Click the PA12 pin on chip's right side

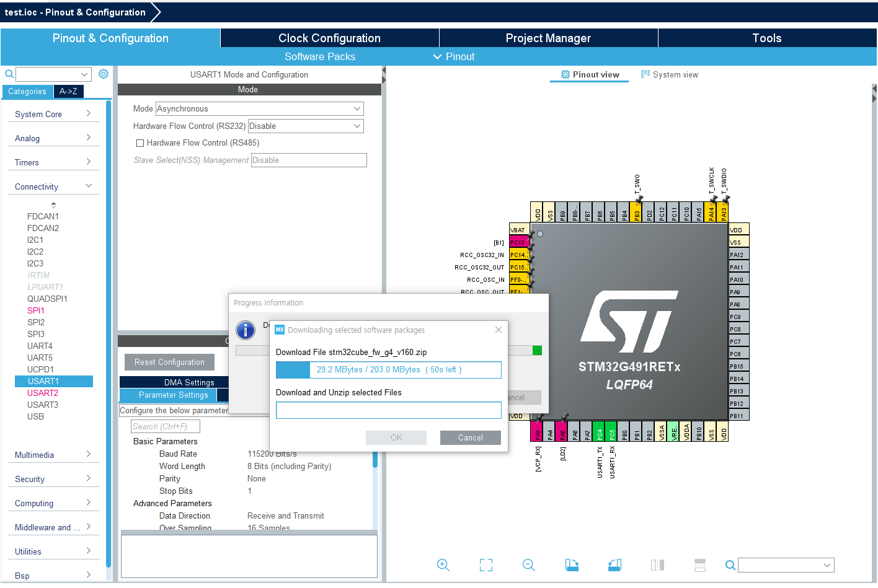point(739,255)
